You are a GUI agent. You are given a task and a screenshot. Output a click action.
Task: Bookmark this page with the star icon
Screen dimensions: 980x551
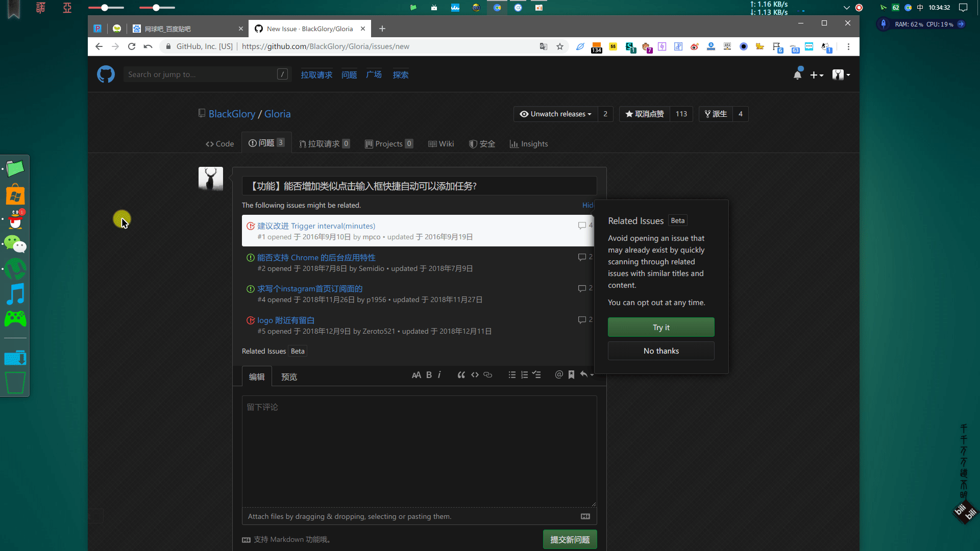(x=560, y=46)
